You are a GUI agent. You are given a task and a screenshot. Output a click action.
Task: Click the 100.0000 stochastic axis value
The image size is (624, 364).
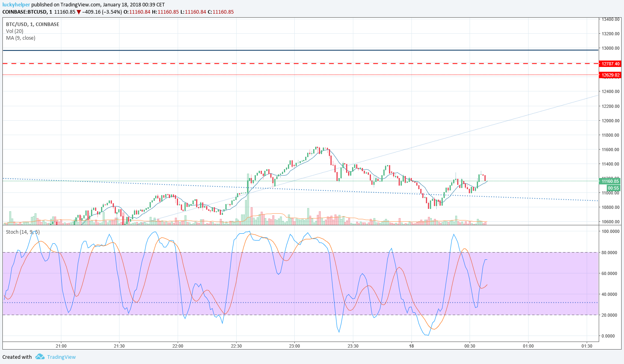pyautogui.click(x=610, y=231)
